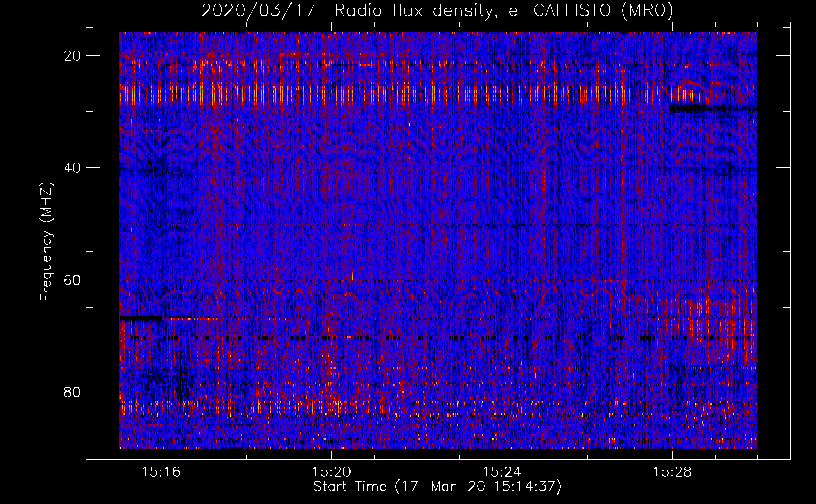Click the plot title '2020/03/17 Radio flux density'

point(437,10)
